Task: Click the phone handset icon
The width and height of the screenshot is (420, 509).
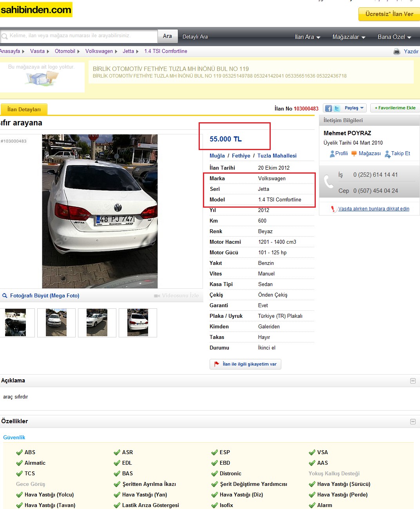Action: (328, 182)
